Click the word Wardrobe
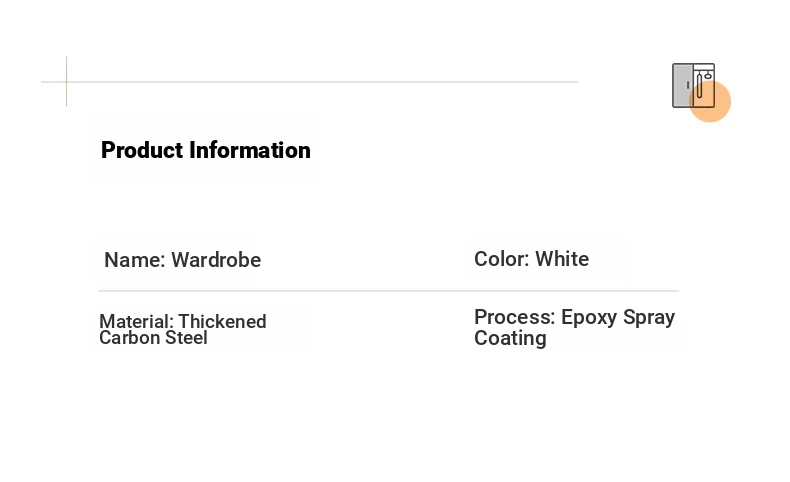790x482 pixels. (x=216, y=260)
